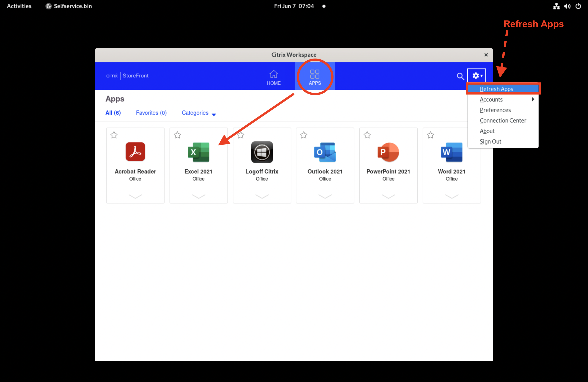Open the Selfservice.bin app menu
The height and width of the screenshot is (382, 588).
[x=69, y=6]
